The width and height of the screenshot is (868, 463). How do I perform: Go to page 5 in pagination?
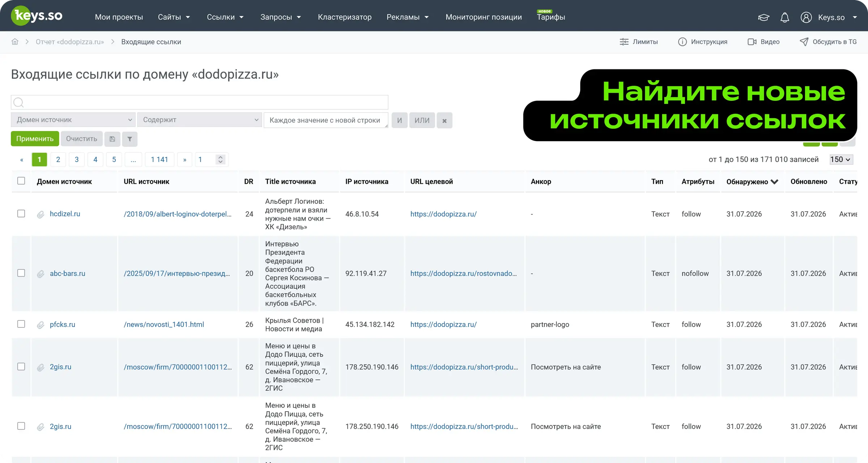pyautogui.click(x=114, y=160)
